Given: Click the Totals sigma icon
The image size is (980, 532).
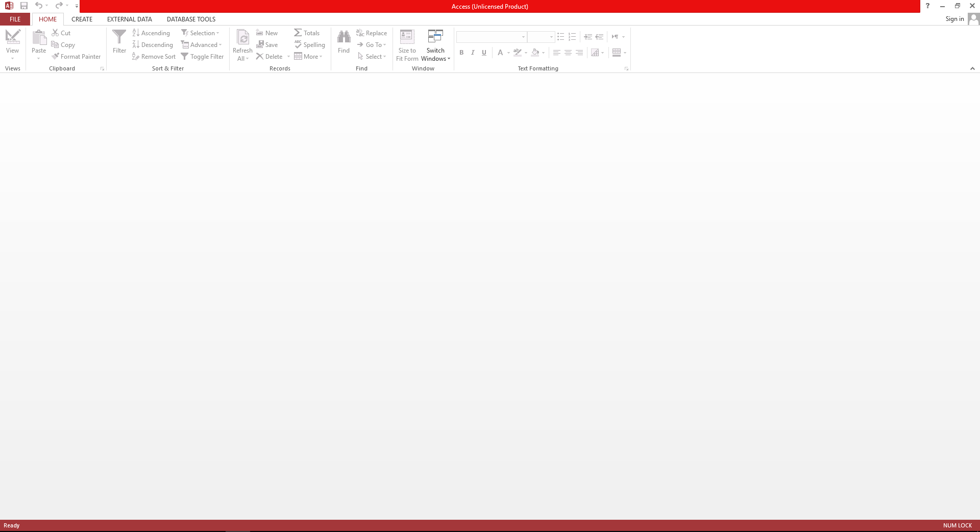Looking at the screenshot, I should (x=298, y=33).
